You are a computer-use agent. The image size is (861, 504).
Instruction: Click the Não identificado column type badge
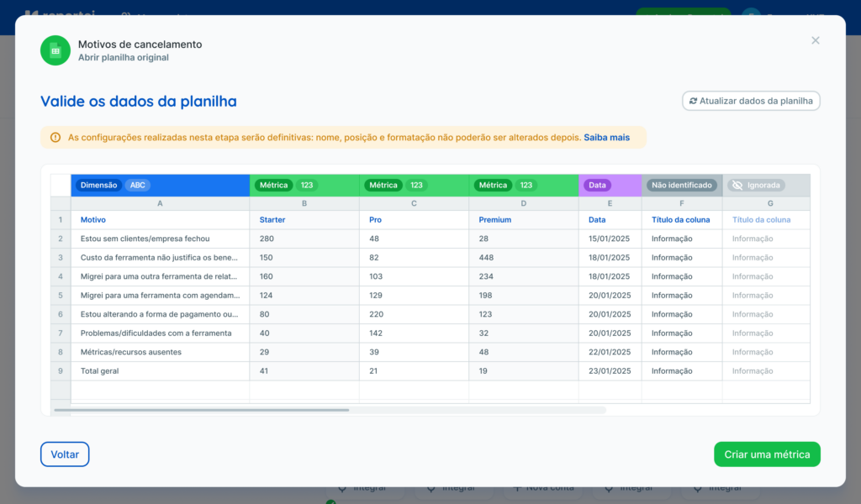(682, 185)
